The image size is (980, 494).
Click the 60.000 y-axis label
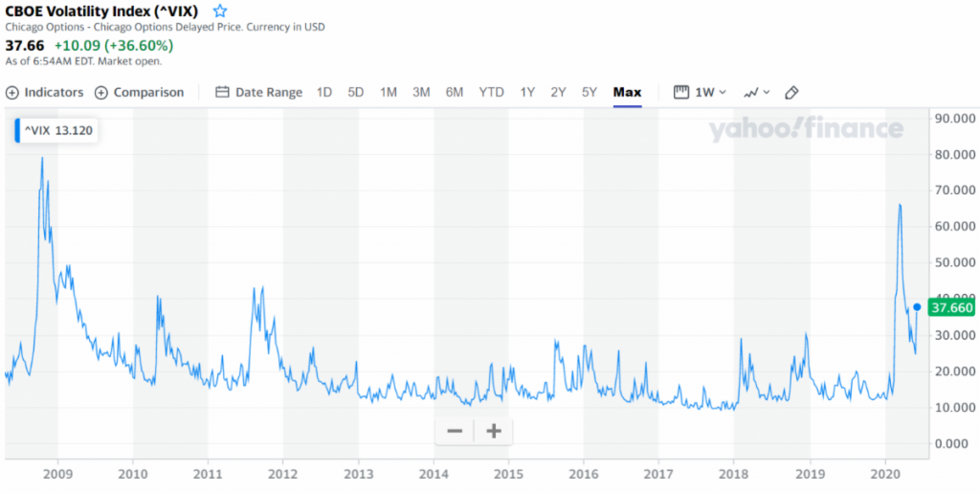(955, 226)
